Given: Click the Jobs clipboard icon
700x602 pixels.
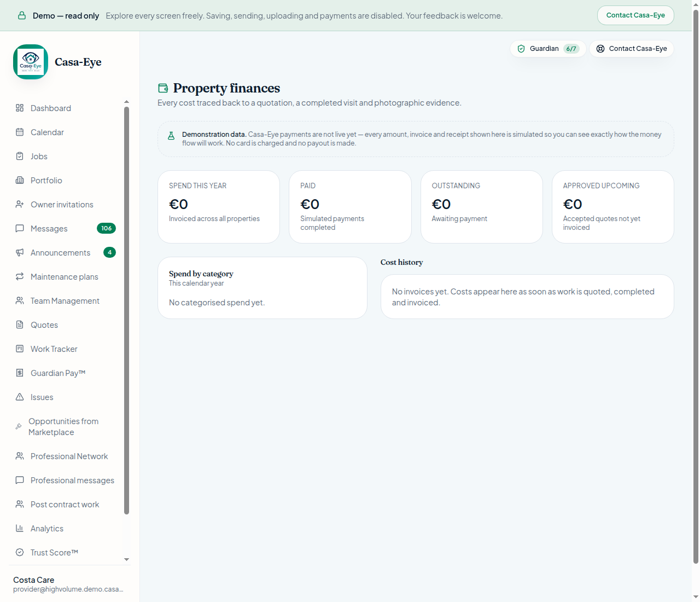Looking at the screenshot, I should pyautogui.click(x=20, y=156).
